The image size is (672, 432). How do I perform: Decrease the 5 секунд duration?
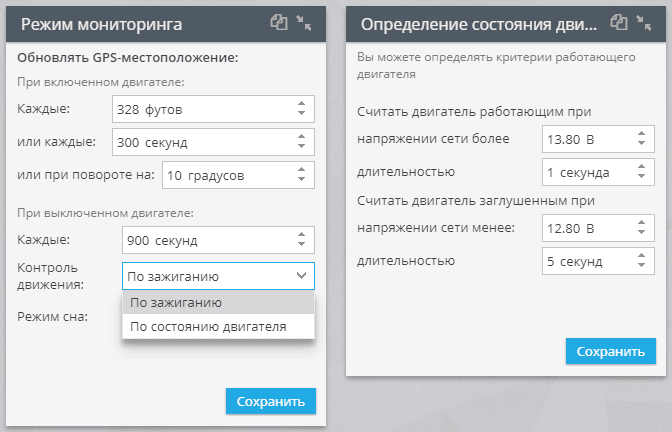pos(641,265)
